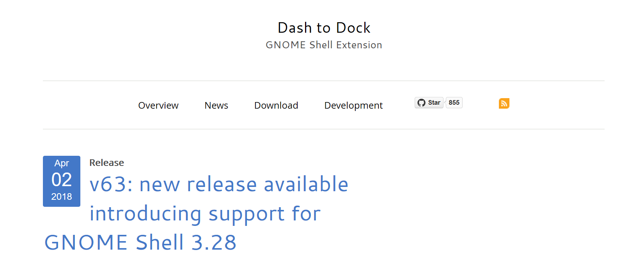Click the GNOME Shell Extension subtitle
This screenshot has height=273, width=644.
pyautogui.click(x=324, y=44)
